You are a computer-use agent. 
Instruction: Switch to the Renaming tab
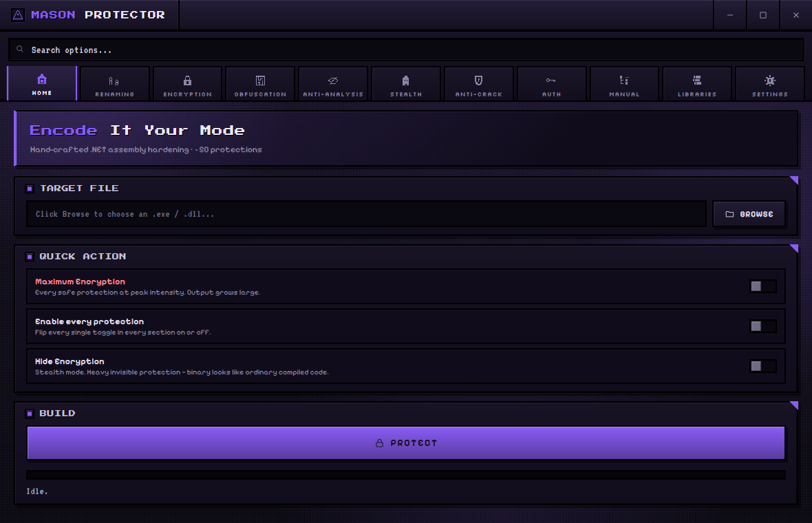pyautogui.click(x=114, y=83)
